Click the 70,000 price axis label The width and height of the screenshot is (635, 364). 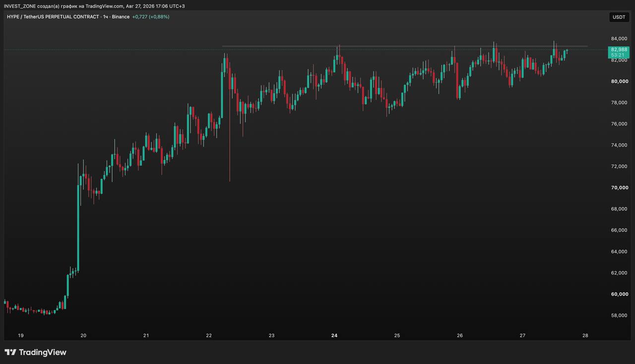pyautogui.click(x=620, y=188)
